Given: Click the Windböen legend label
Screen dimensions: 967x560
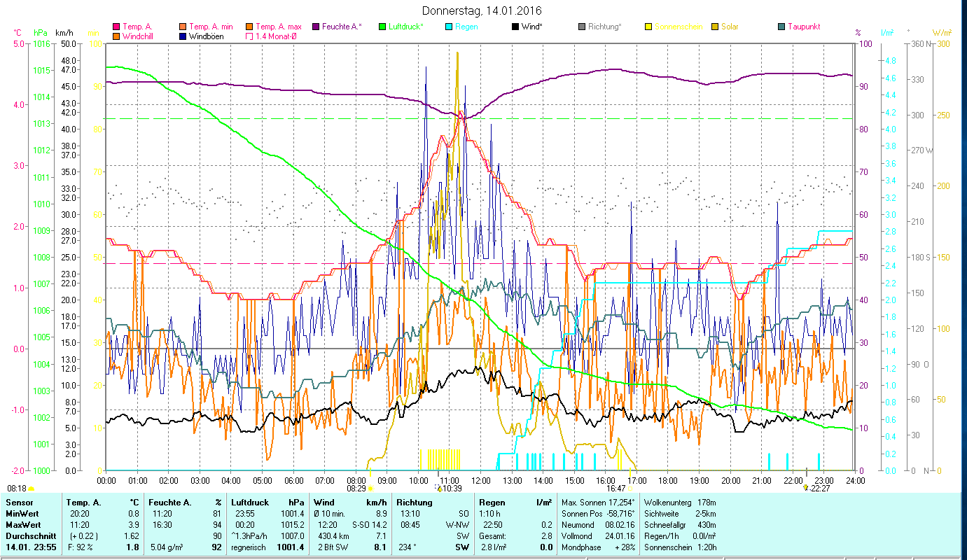Looking at the screenshot, I should (x=207, y=36).
